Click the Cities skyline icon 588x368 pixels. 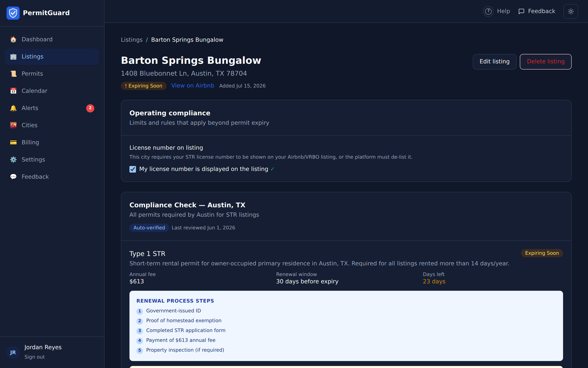(13, 125)
